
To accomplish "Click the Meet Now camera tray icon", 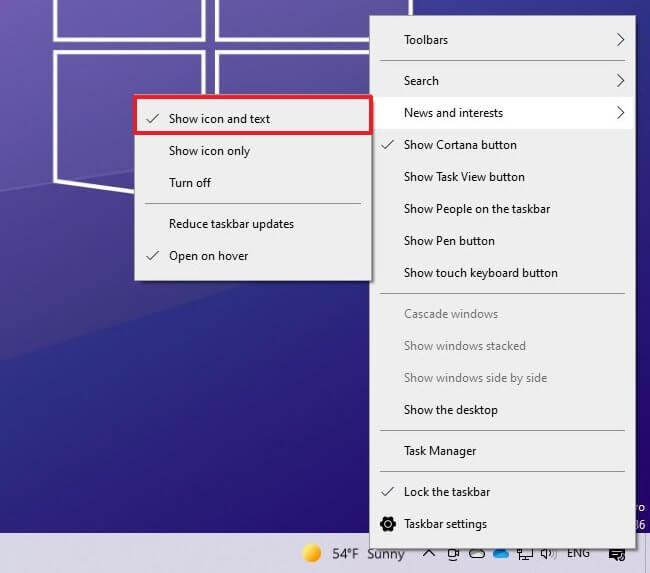I will [x=453, y=553].
